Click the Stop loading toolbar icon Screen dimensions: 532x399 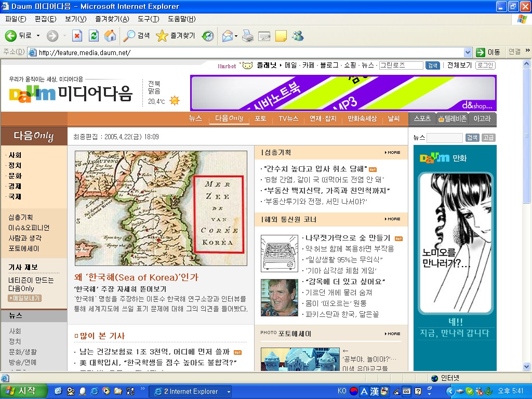77,36
